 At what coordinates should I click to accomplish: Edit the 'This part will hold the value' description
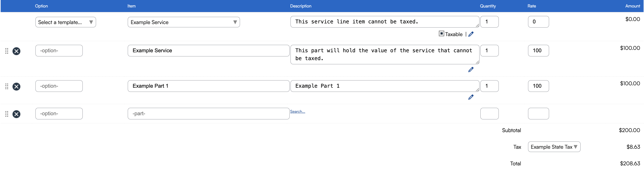click(385, 54)
